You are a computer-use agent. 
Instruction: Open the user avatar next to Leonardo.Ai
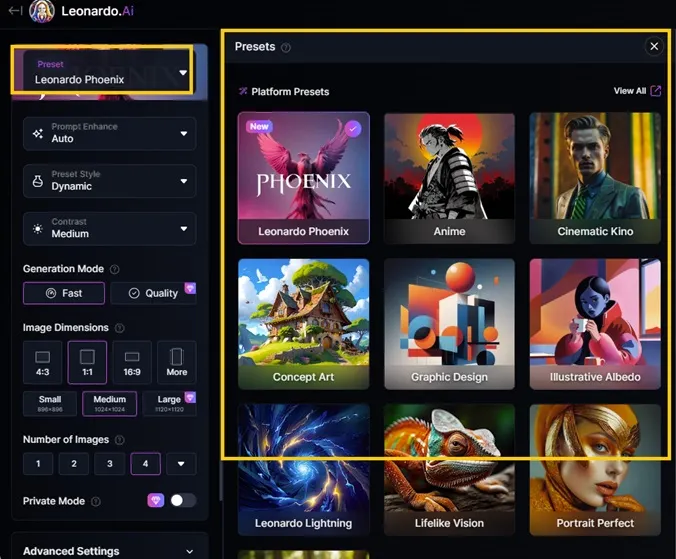42,11
